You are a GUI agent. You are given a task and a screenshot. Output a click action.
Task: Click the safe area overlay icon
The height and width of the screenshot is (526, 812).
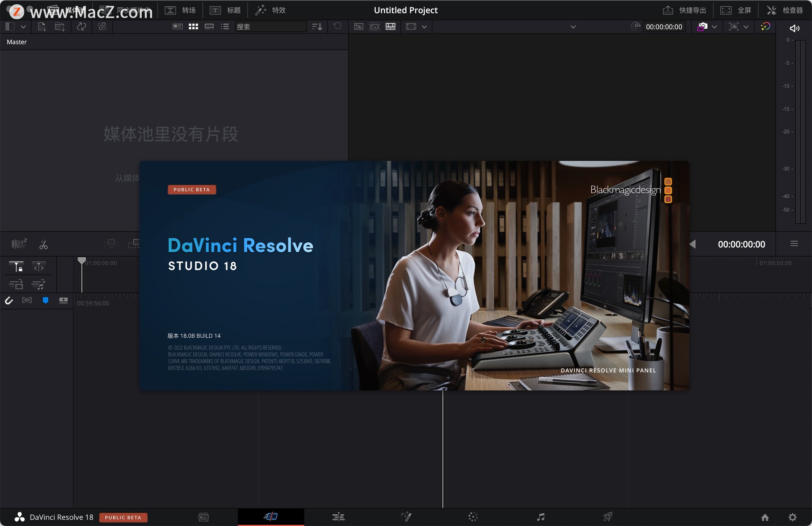coord(411,27)
